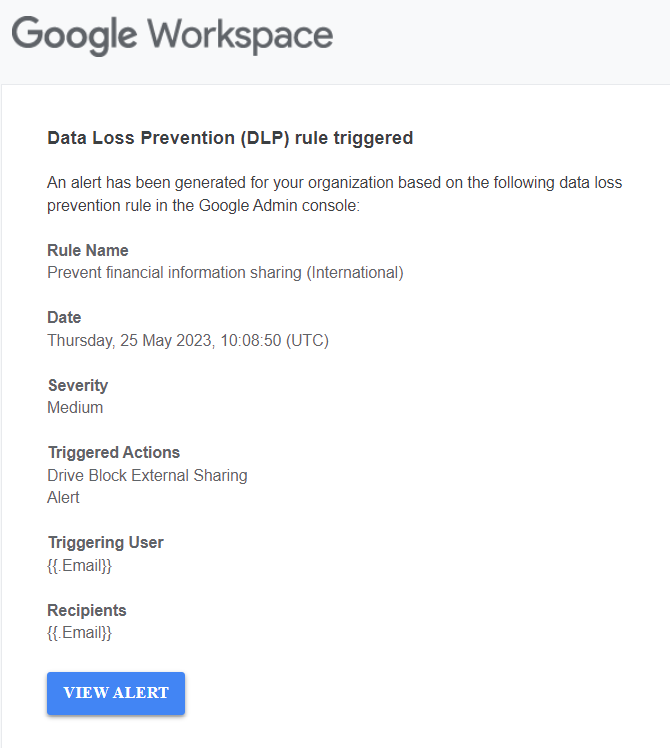
Task: Click Drive Block External Sharing text
Action: pyautogui.click(x=147, y=476)
